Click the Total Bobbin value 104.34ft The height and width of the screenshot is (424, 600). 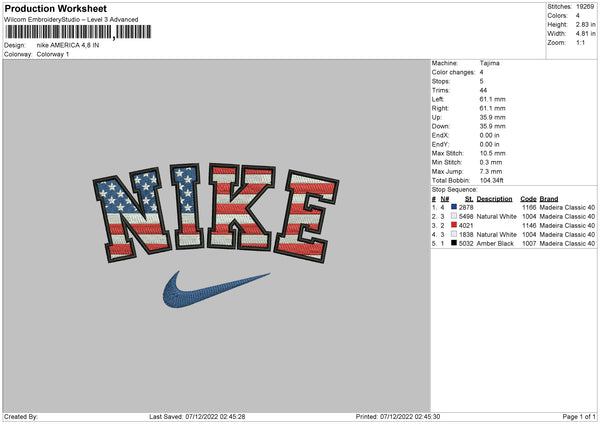[492, 180]
